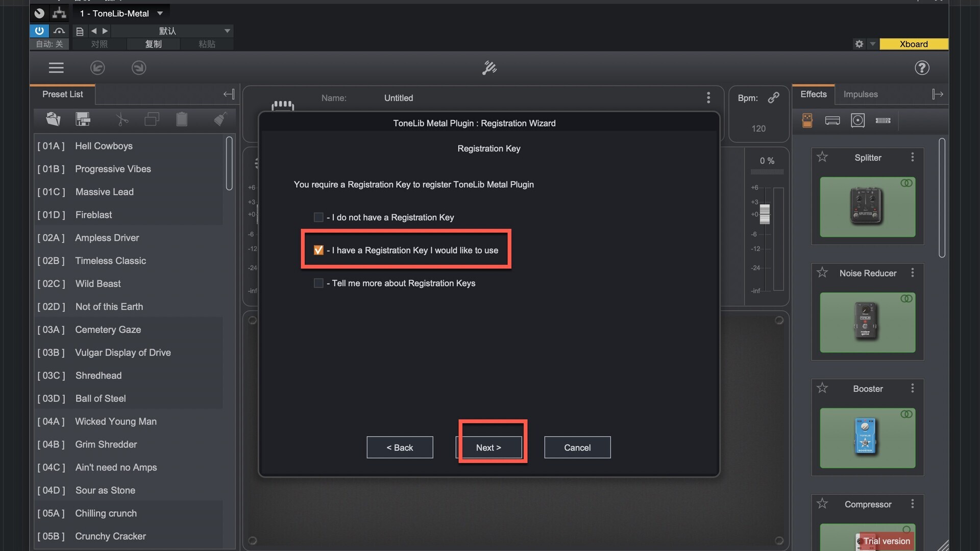Open the Noise Reducer three-dot options

coord(913,273)
